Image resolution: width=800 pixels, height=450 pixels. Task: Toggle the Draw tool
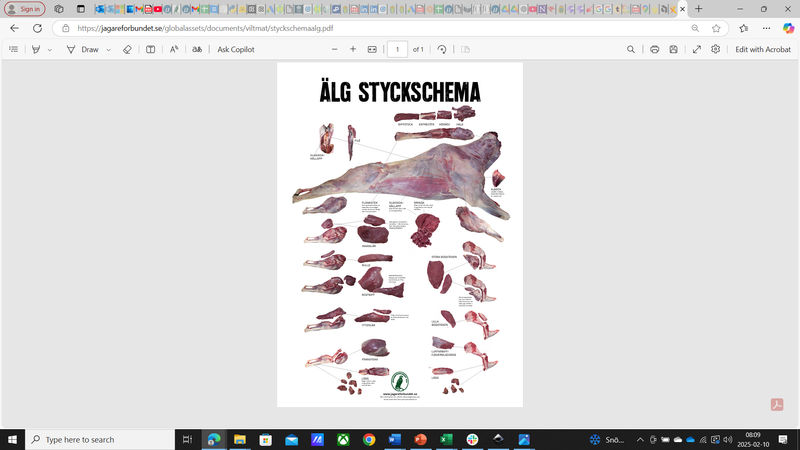[83, 49]
